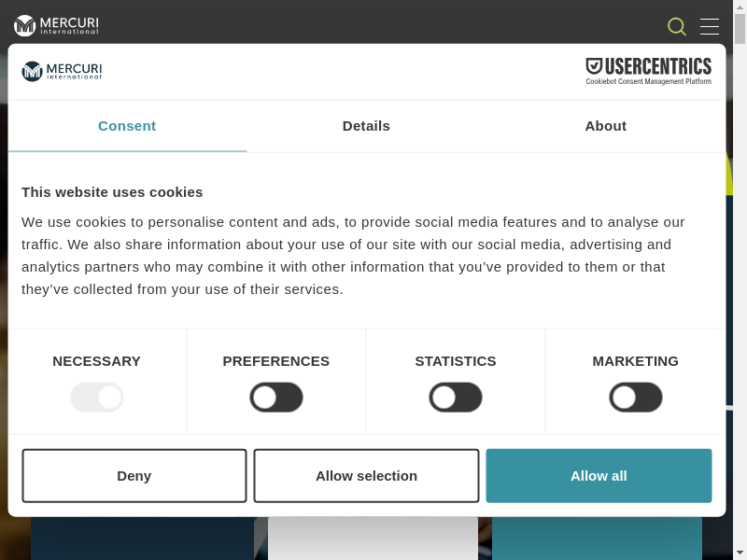Click the vertical scrollbar thumb
The image size is (747, 560).
[740, 28]
